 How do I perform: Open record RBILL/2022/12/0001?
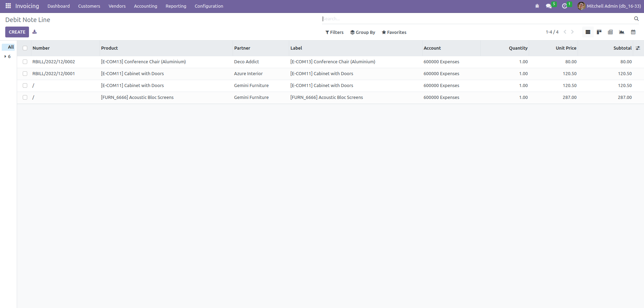54,74
